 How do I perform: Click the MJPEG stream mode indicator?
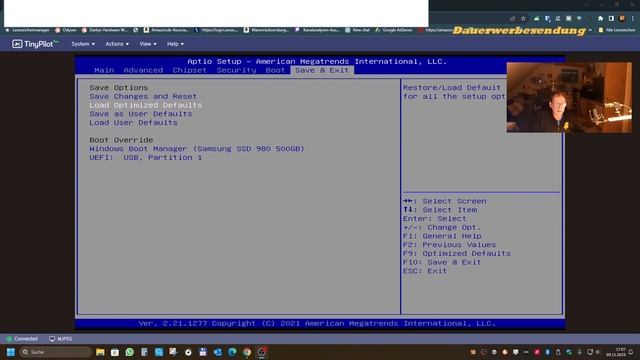click(61, 339)
